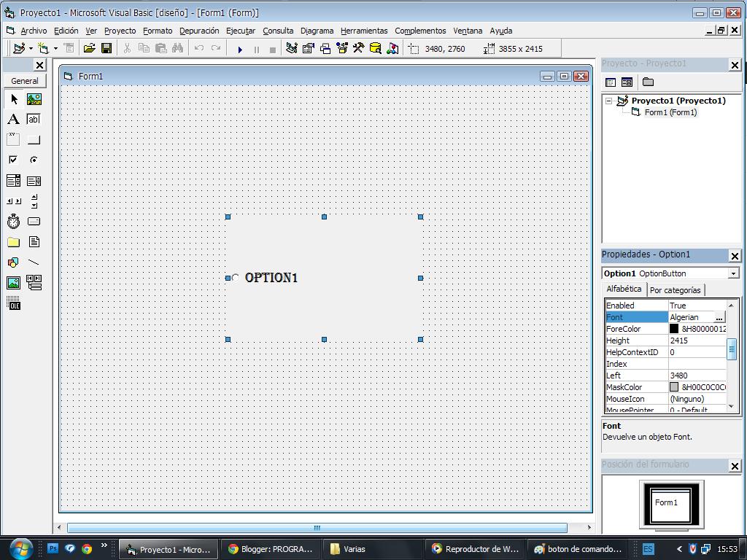Select the TextBox tool in the toolbox

tap(34, 119)
